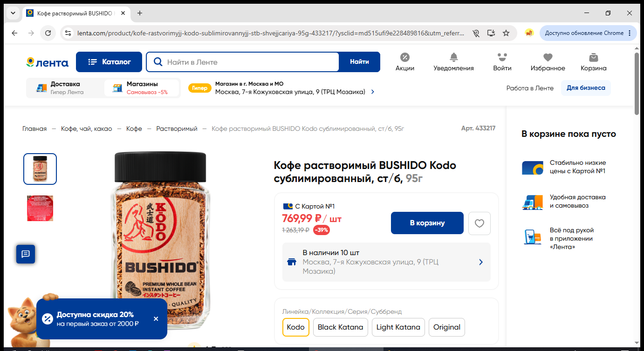644x351 pixels.
Task: Select the red label product thumbnail
Action: click(x=40, y=208)
